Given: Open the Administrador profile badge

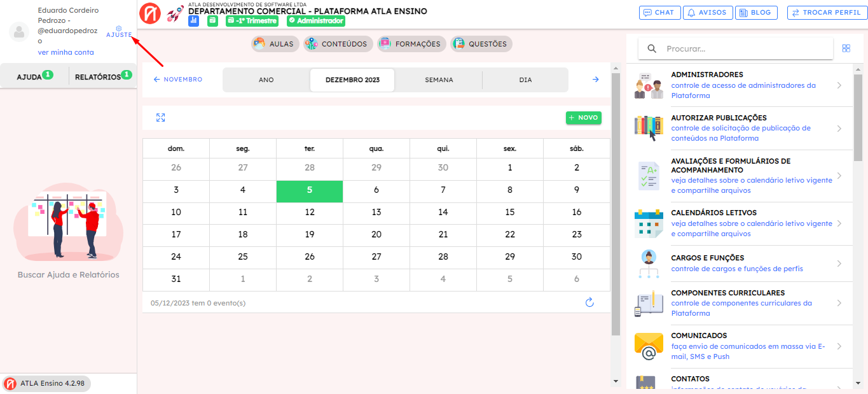Looking at the screenshot, I should click(315, 21).
